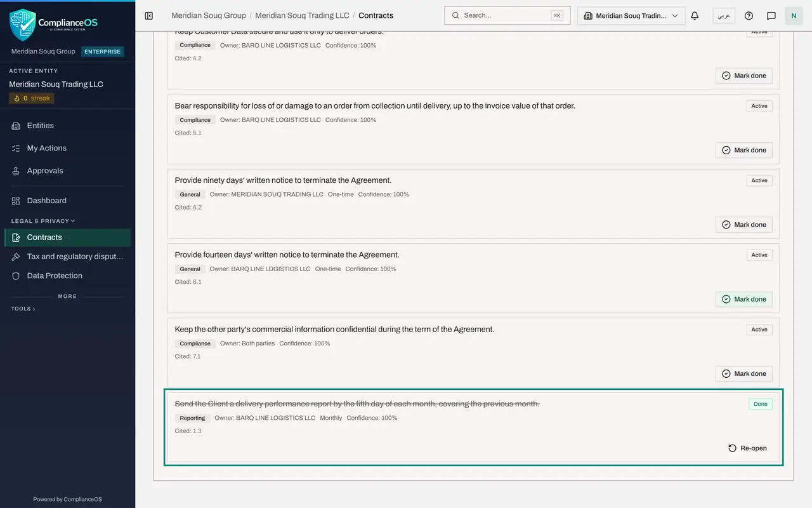Click the Meridian Souq Group breadcrumb

pyautogui.click(x=209, y=15)
